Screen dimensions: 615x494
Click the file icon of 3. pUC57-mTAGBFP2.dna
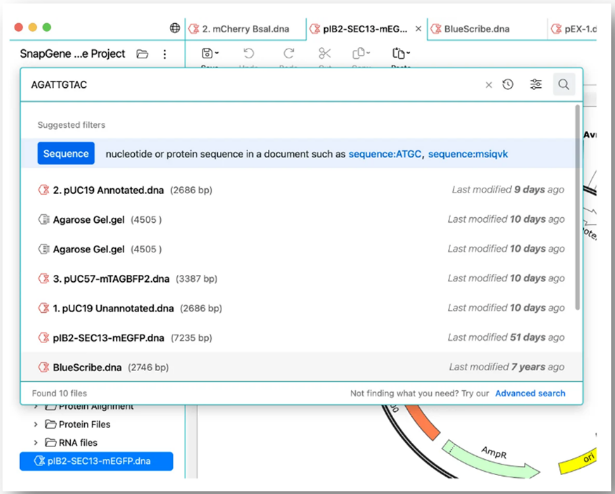click(x=44, y=279)
